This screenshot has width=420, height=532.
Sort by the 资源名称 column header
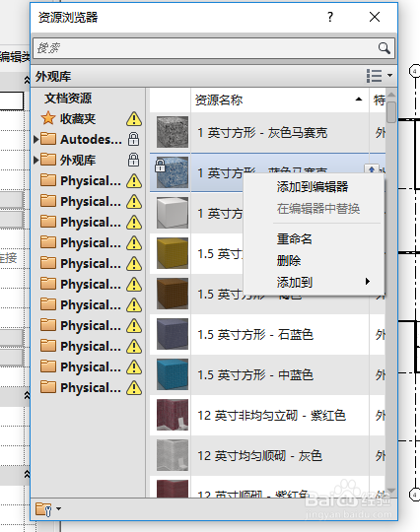[x=280, y=100]
